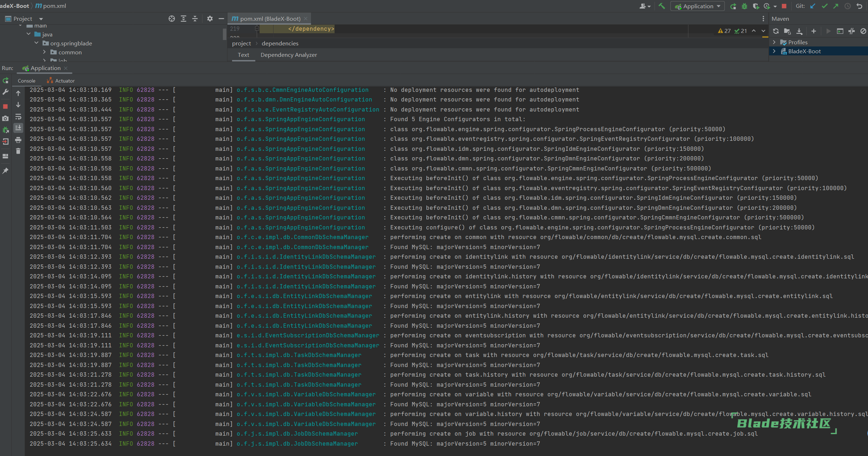Screen dimensions: 868x456
Task: Select the Console tab
Action: [x=26, y=81]
